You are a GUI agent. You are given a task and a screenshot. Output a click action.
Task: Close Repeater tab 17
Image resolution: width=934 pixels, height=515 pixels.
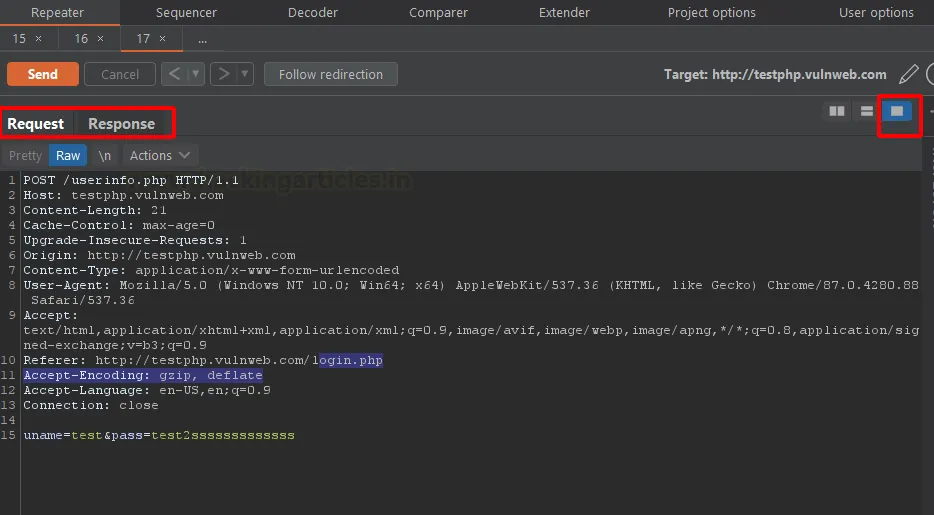pyautogui.click(x=163, y=39)
